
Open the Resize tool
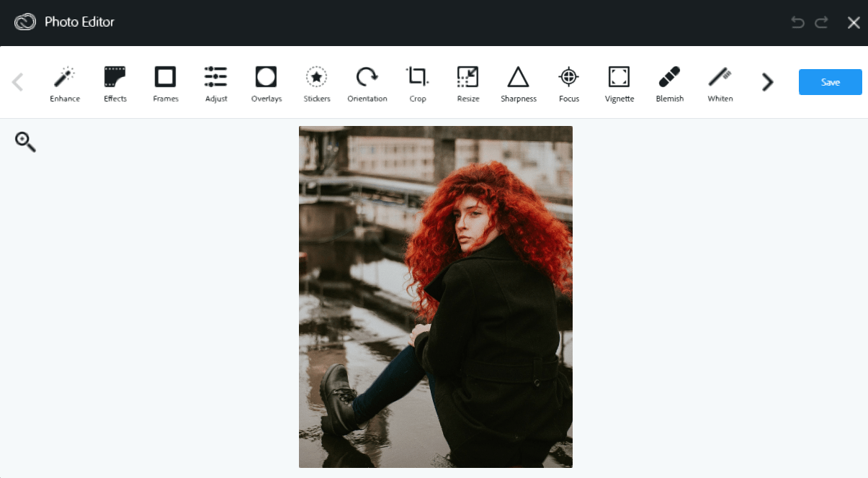pyautogui.click(x=467, y=81)
